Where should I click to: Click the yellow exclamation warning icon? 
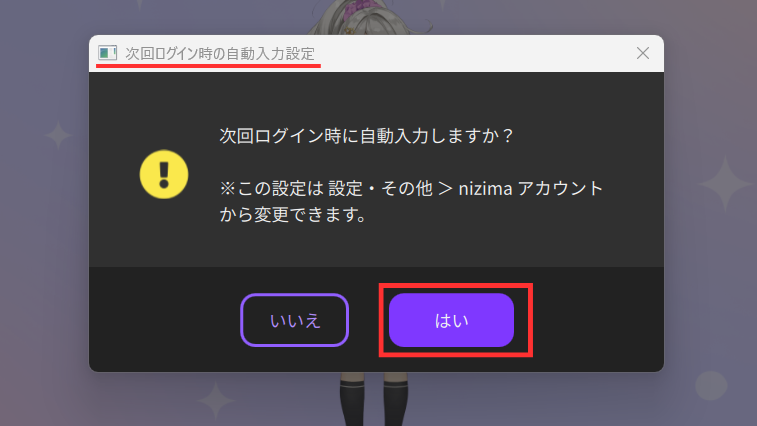point(164,174)
